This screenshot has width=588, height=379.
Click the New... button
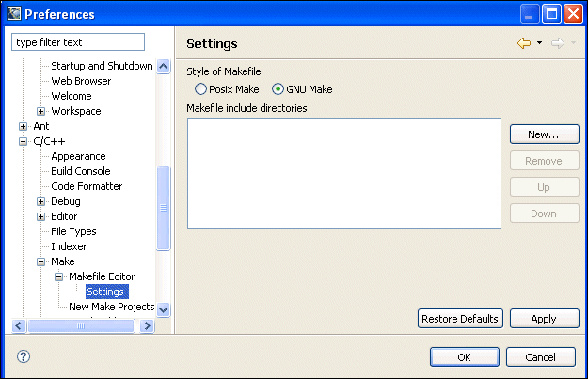[544, 134]
